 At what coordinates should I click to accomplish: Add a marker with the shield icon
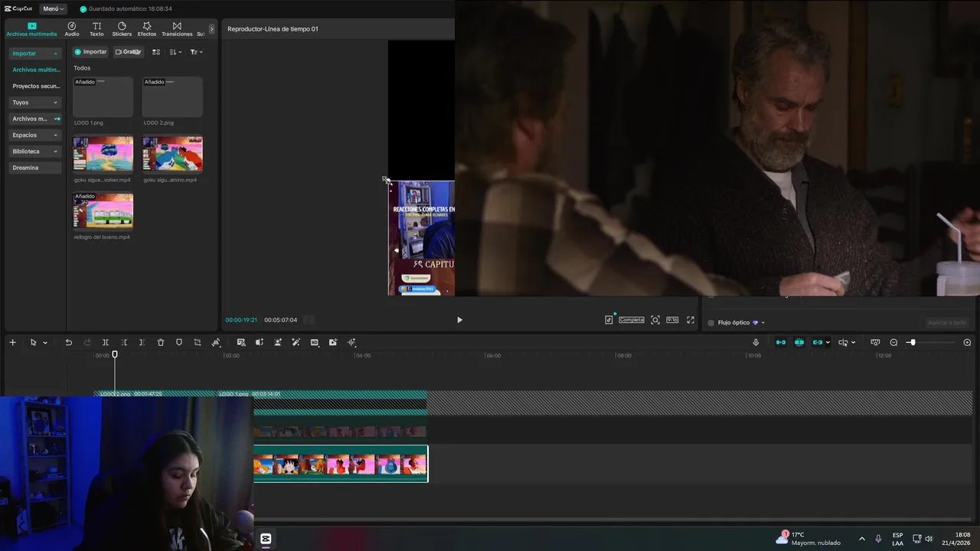[x=179, y=342]
